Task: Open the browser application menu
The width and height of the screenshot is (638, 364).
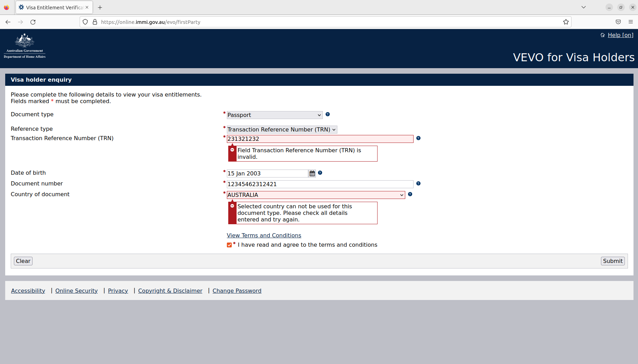Action: pos(630,22)
